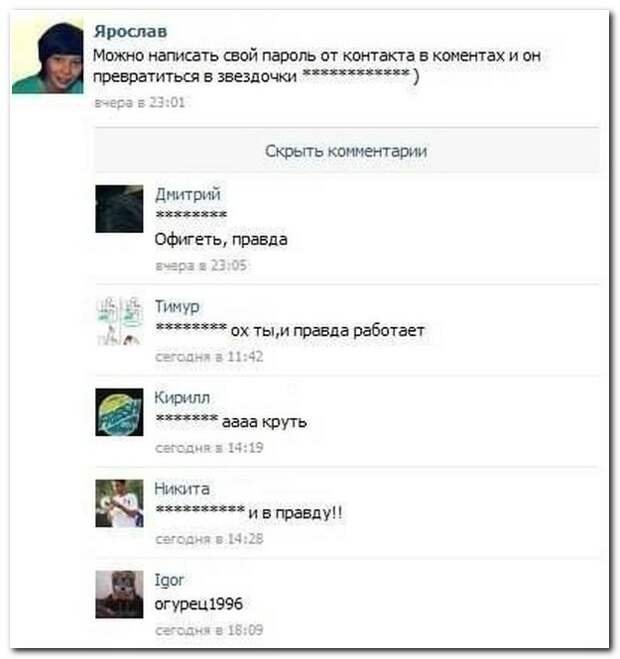Open Никита's avatar photo

point(119,503)
